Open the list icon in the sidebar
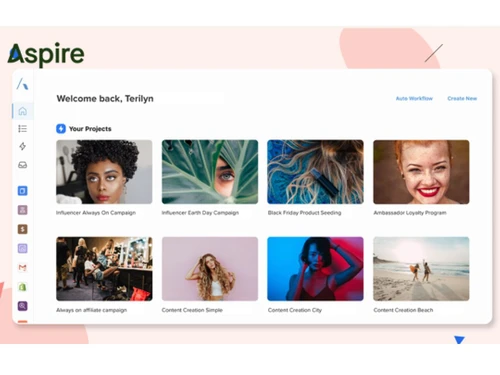500x375 pixels. (23, 129)
